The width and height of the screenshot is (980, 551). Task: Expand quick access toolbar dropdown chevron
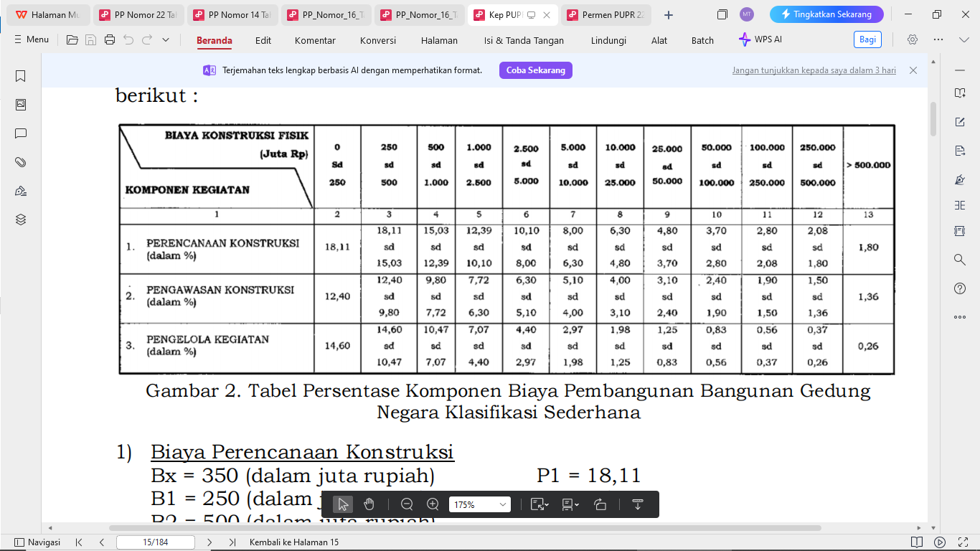[x=166, y=40]
